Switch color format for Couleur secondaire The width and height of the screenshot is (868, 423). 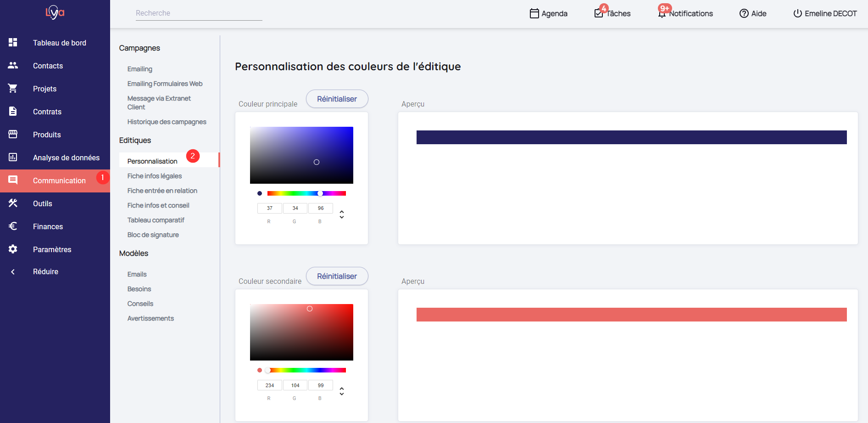[341, 391]
